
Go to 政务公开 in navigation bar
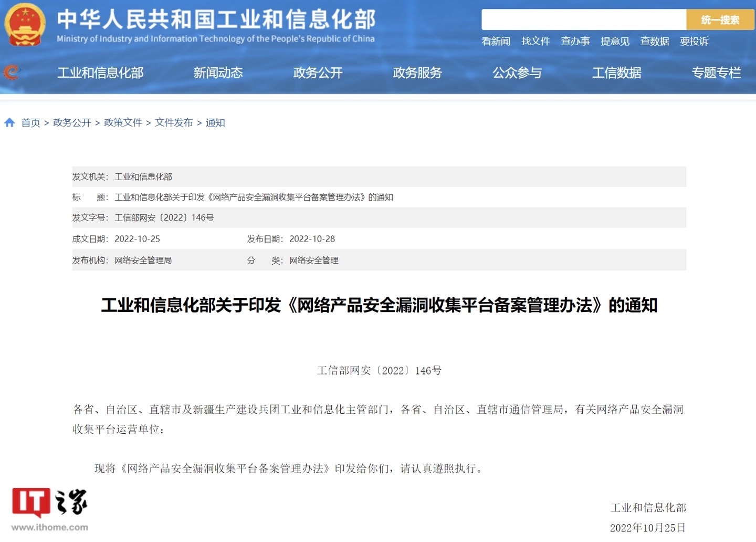coord(318,73)
